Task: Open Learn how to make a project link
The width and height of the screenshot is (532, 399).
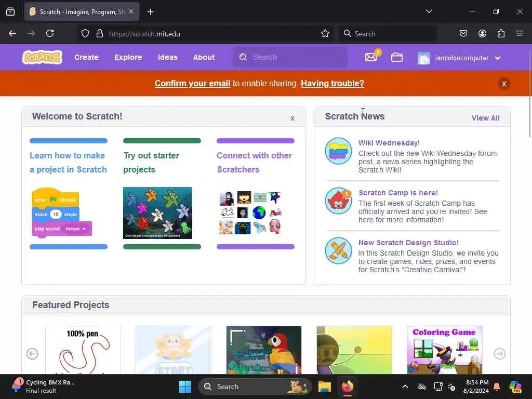Action: click(68, 162)
